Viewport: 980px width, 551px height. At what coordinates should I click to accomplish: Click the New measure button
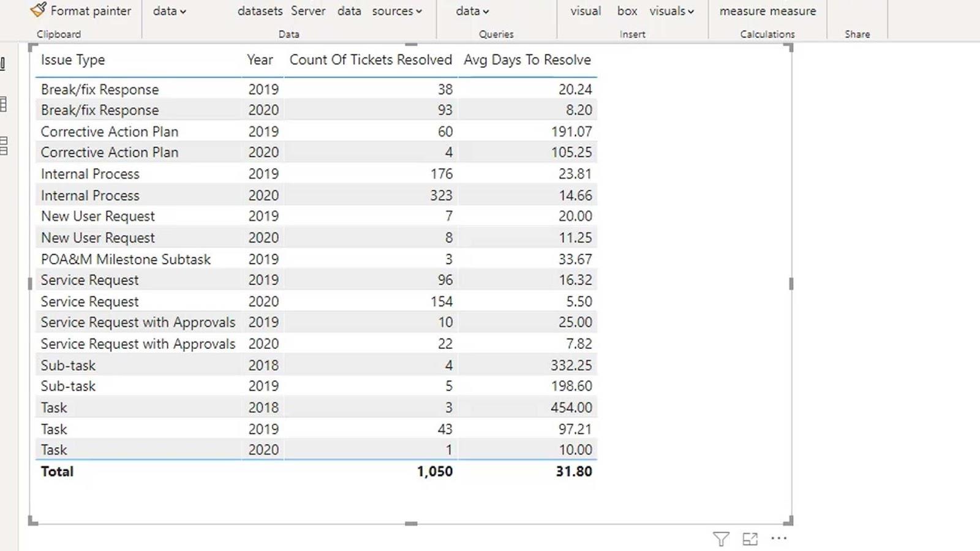(742, 11)
